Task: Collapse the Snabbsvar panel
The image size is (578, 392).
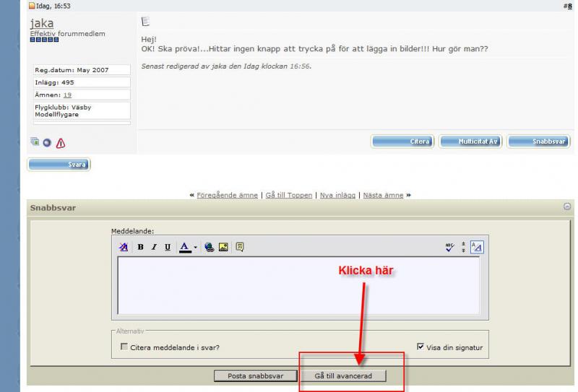Action: pos(567,206)
